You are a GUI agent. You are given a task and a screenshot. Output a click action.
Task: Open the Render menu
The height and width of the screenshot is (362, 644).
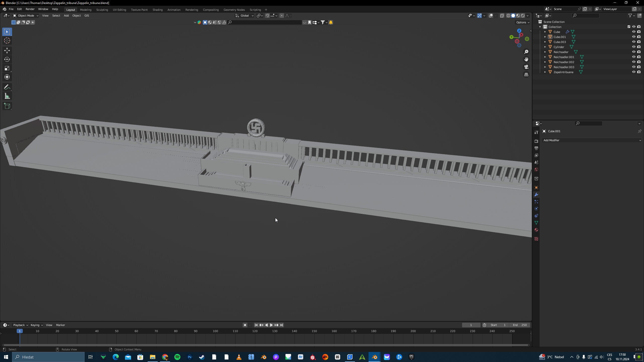coord(30,9)
